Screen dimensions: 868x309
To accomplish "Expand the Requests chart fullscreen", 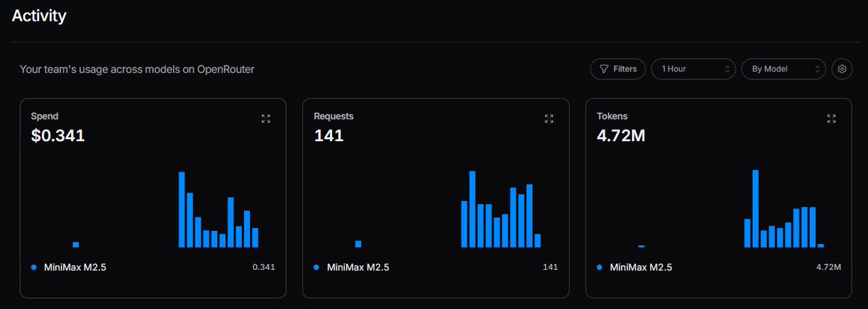I will click(x=549, y=119).
